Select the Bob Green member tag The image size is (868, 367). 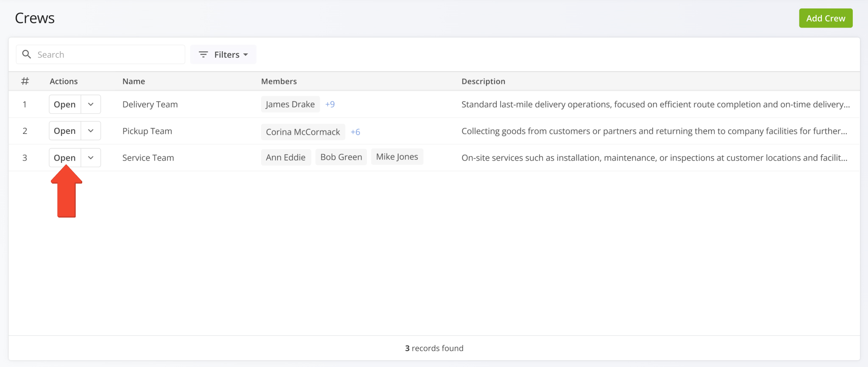click(341, 157)
